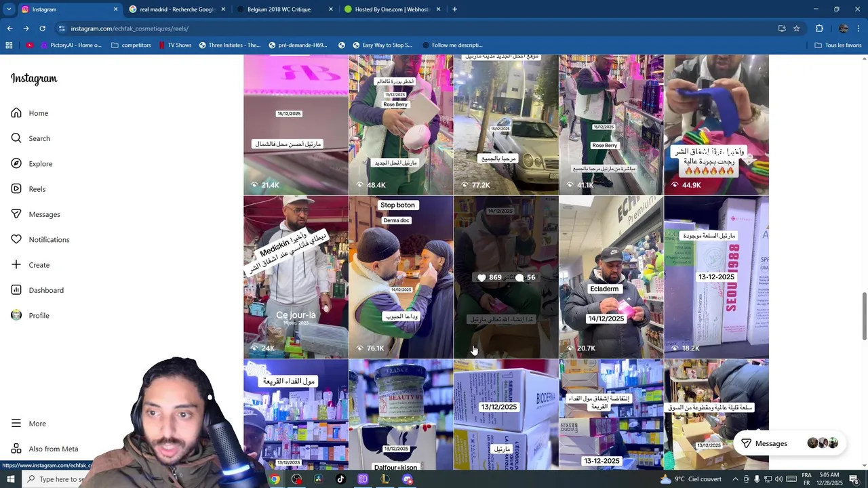Go to Explore compass icon
868x488 pixels.
[16, 163]
